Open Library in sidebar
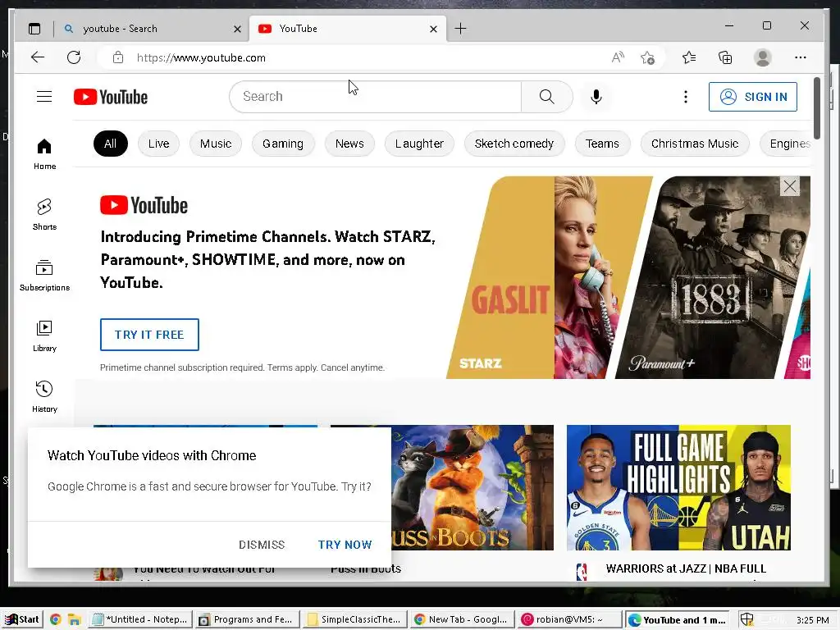This screenshot has width=840, height=630. [x=44, y=336]
